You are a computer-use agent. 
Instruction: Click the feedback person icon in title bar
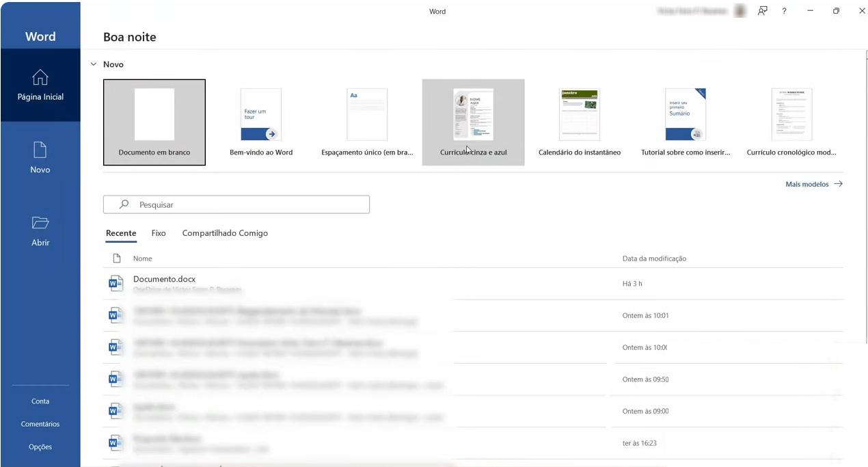click(x=763, y=11)
